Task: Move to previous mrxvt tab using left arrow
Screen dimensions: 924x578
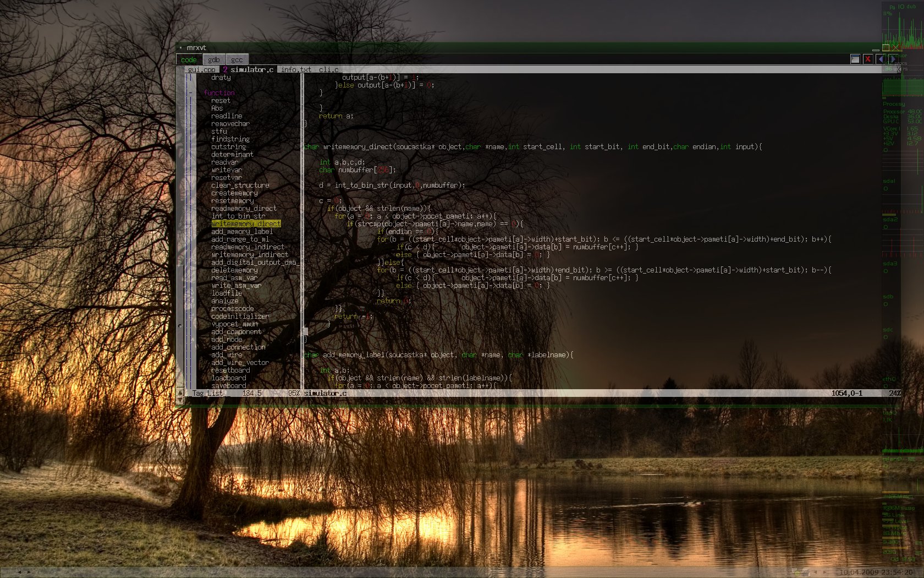Action: point(881,59)
